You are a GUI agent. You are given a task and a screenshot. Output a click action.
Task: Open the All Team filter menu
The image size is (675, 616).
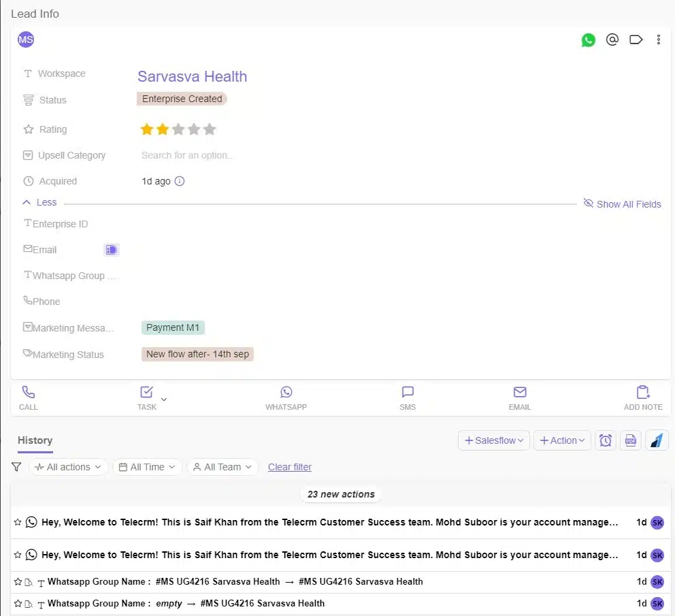223,467
